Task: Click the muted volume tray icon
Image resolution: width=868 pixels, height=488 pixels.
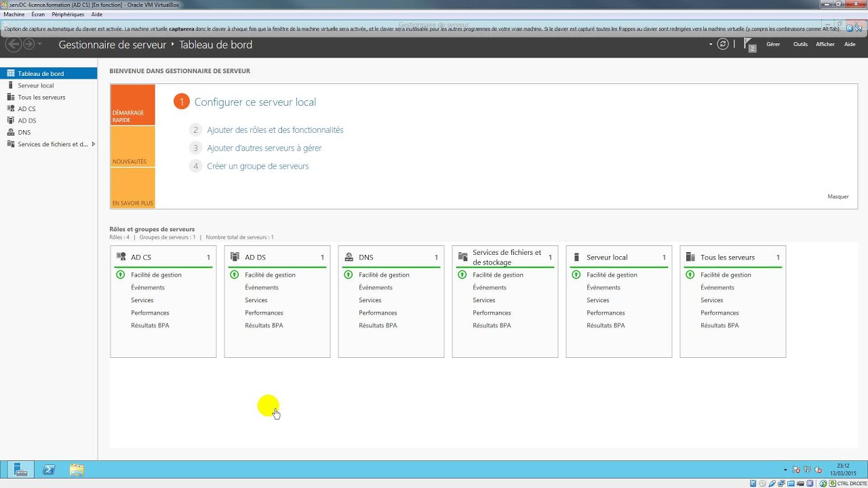Action: click(x=818, y=470)
